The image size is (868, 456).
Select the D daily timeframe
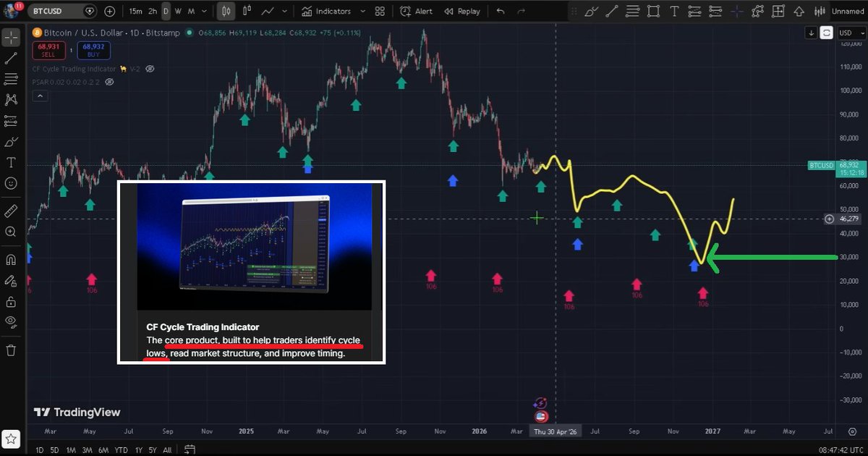coord(166,12)
